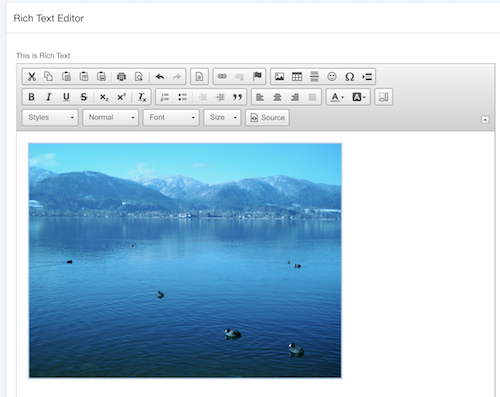Click Remove Format icon
This screenshot has width=500, height=397.
coord(142,97)
